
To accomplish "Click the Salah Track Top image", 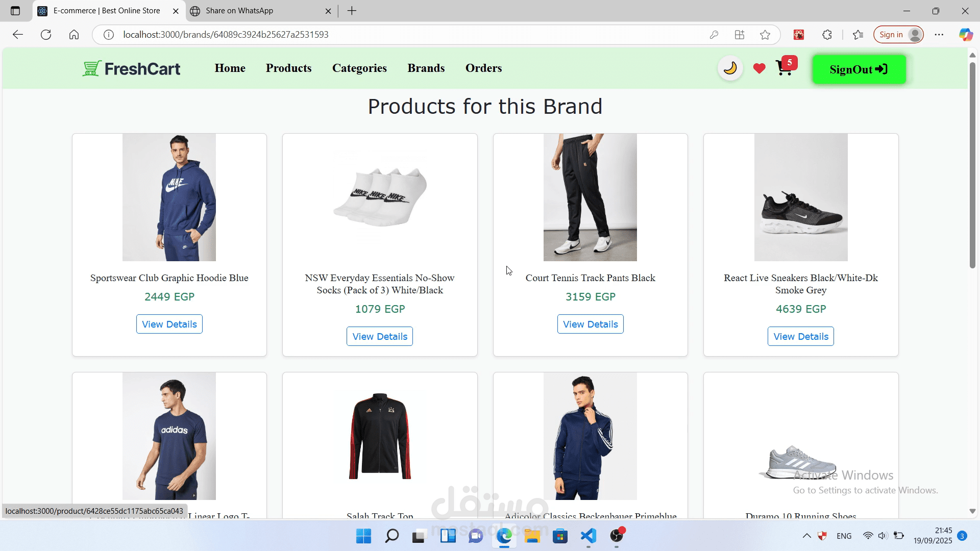I will (x=380, y=436).
